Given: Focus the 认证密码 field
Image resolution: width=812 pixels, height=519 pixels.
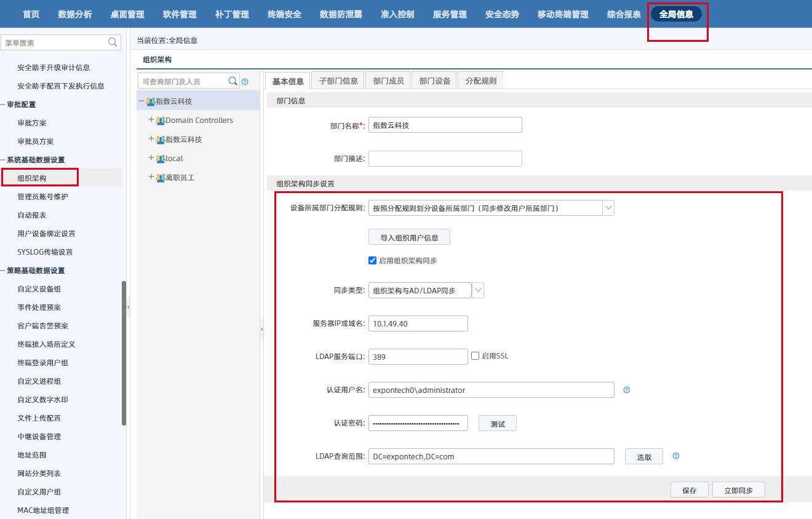Looking at the screenshot, I should pyautogui.click(x=418, y=423).
